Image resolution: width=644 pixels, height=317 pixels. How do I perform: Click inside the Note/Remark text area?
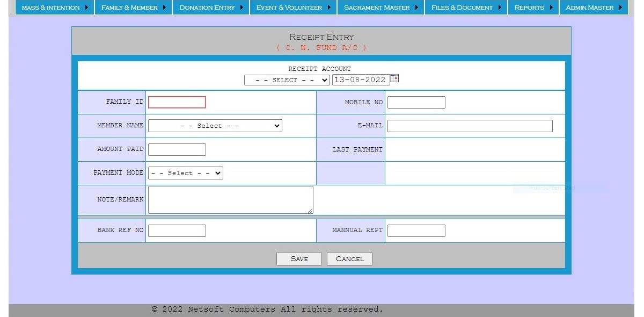click(x=230, y=199)
